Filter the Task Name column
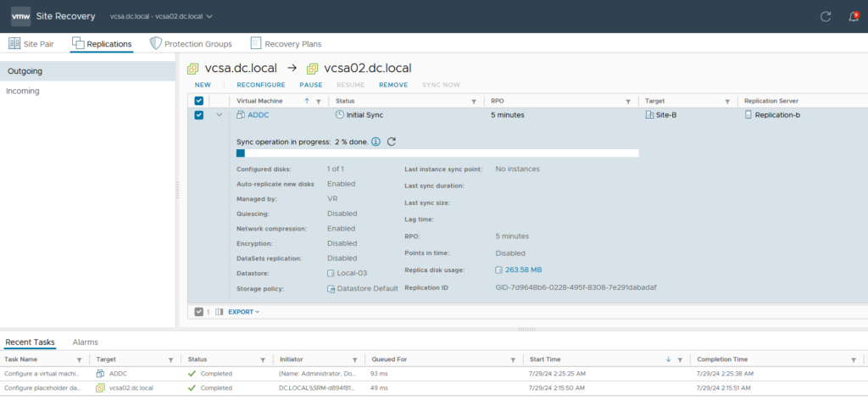Screen dimensions: 868x400 tap(79, 359)
